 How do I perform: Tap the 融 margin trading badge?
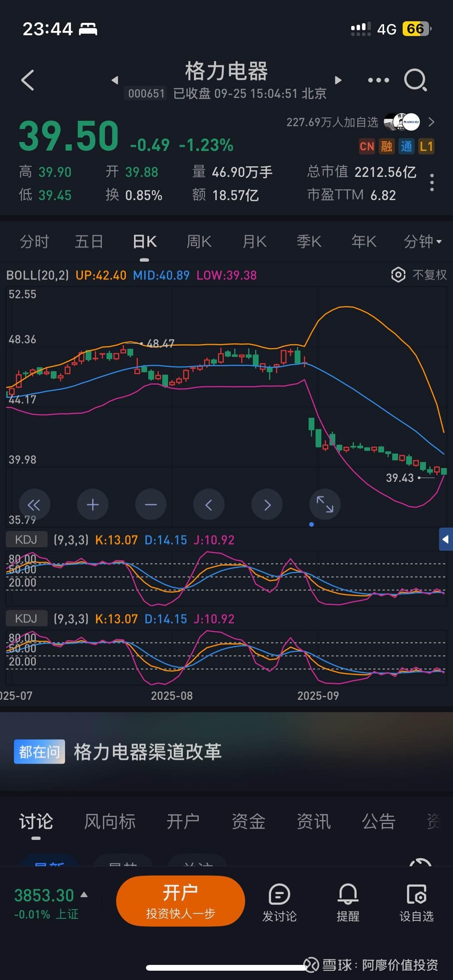point(386,146)
